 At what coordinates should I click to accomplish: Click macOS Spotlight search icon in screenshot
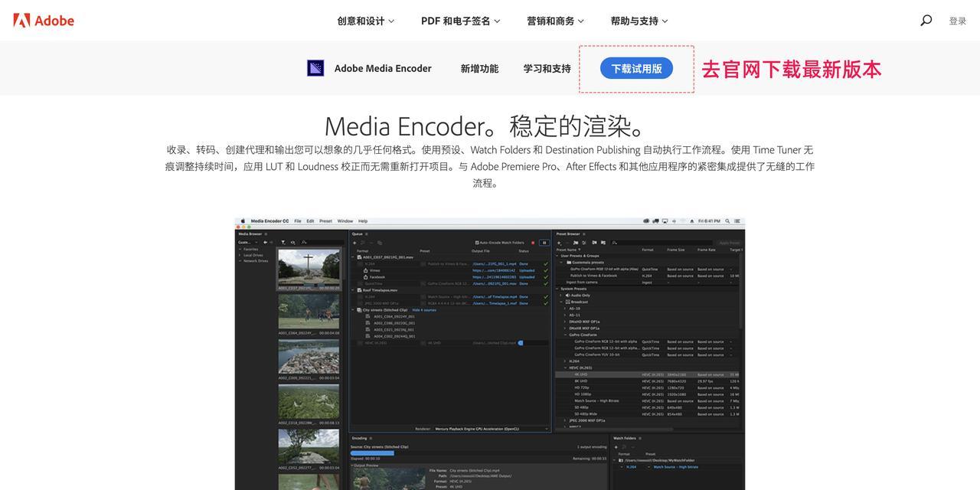pyautogui.click(x=727, y=221)
